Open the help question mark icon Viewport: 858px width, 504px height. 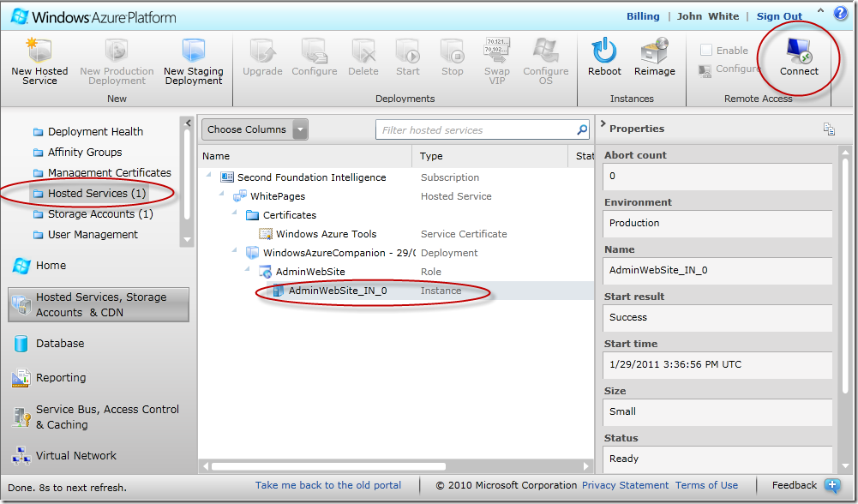(x=841, y=13)
